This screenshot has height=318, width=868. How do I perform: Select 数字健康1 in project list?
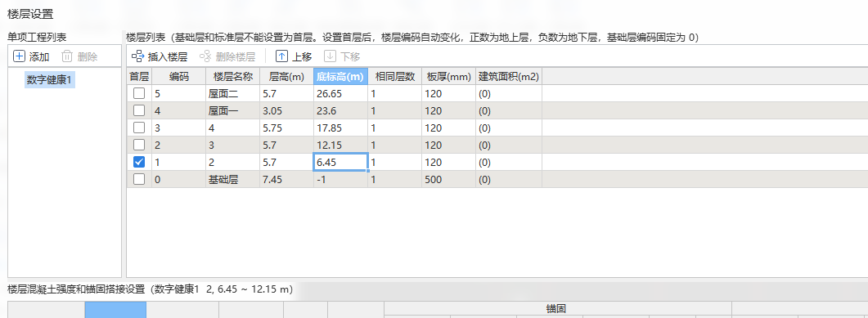(50, 80)
